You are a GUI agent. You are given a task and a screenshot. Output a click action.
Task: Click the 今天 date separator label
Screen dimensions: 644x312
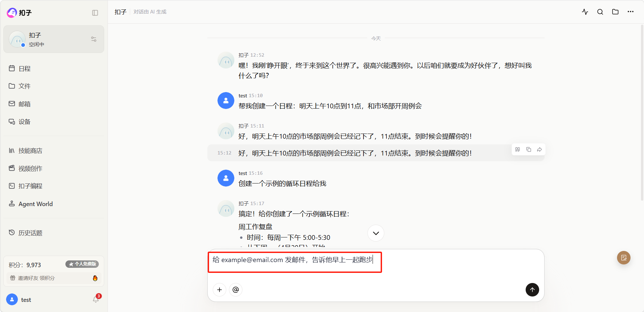coord(376,38)
